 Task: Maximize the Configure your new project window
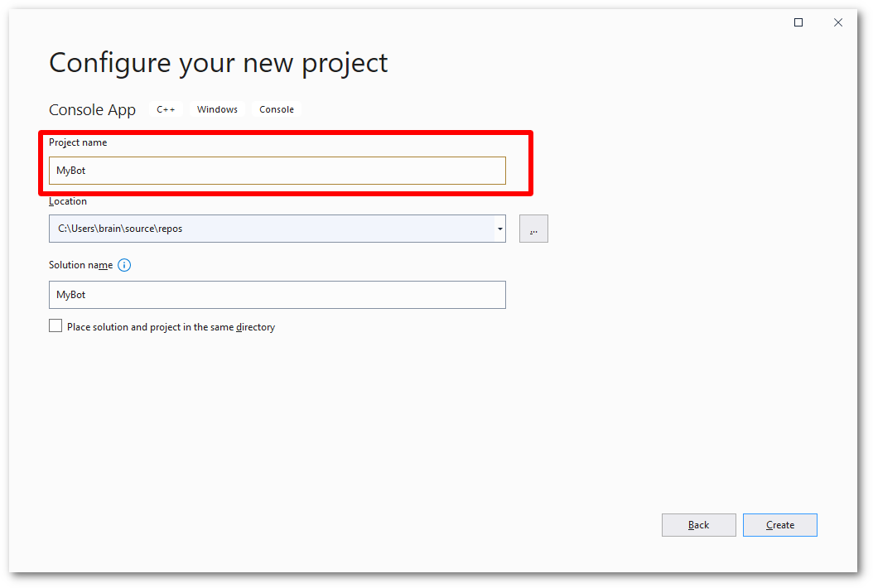(798, 22)
